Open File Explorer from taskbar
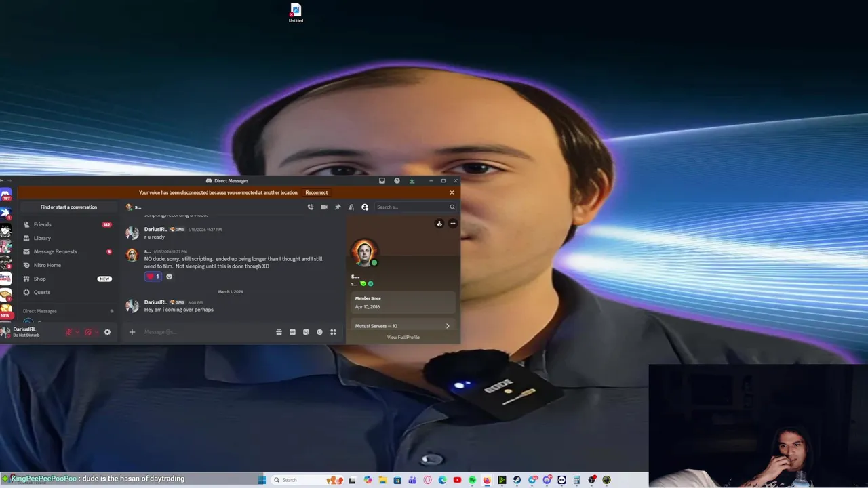868x488 pixels. [382, 480]
